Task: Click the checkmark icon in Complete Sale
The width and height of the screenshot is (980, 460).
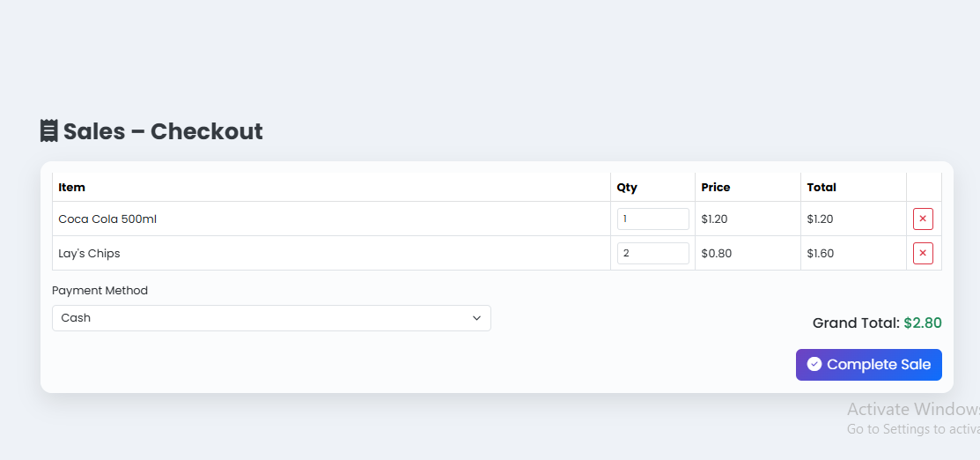Action: click(x=814, y=364)
